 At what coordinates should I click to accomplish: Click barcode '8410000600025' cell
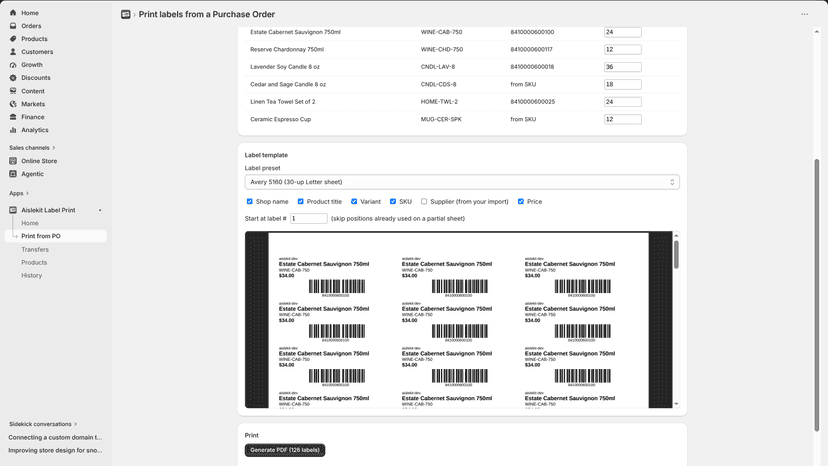(533, 102)
